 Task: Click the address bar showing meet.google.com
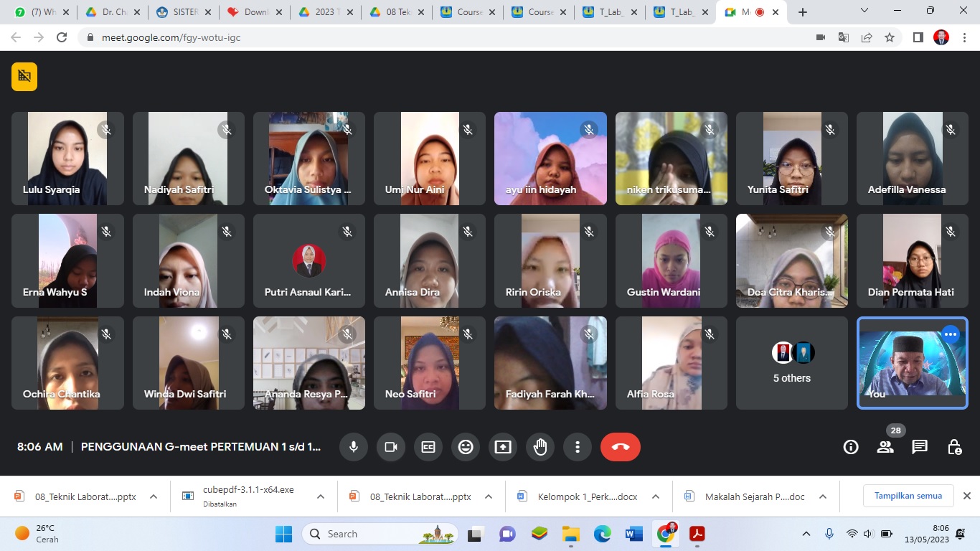(x=430, y=37)
